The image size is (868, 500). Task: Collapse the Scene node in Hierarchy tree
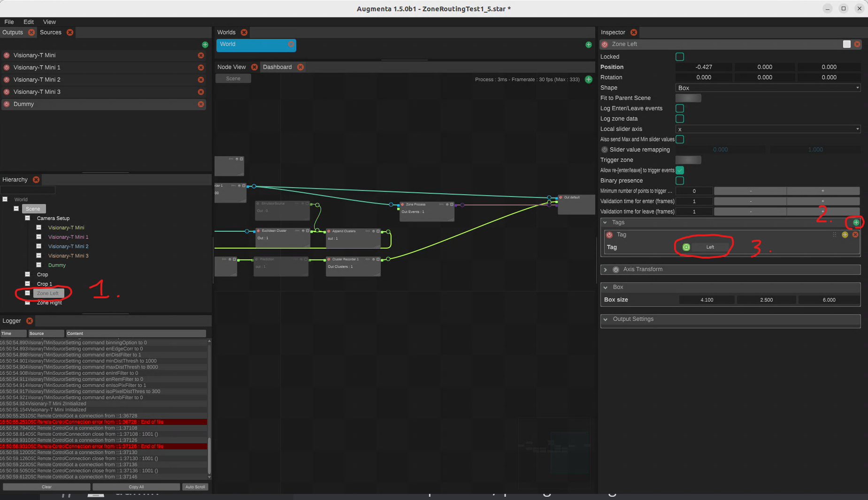tap(16, 209)
